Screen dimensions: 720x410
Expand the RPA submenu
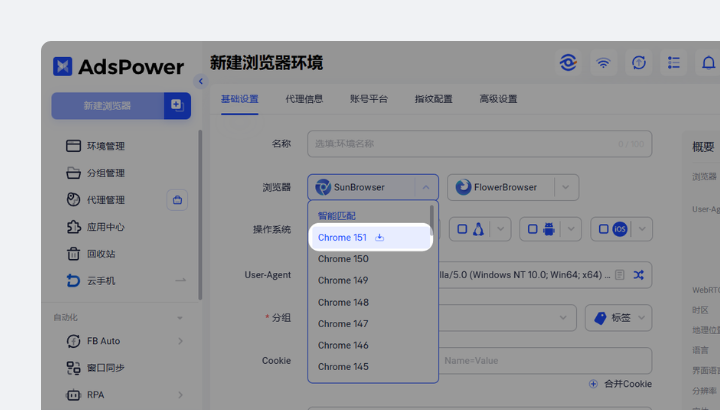[x=180, y=395]
